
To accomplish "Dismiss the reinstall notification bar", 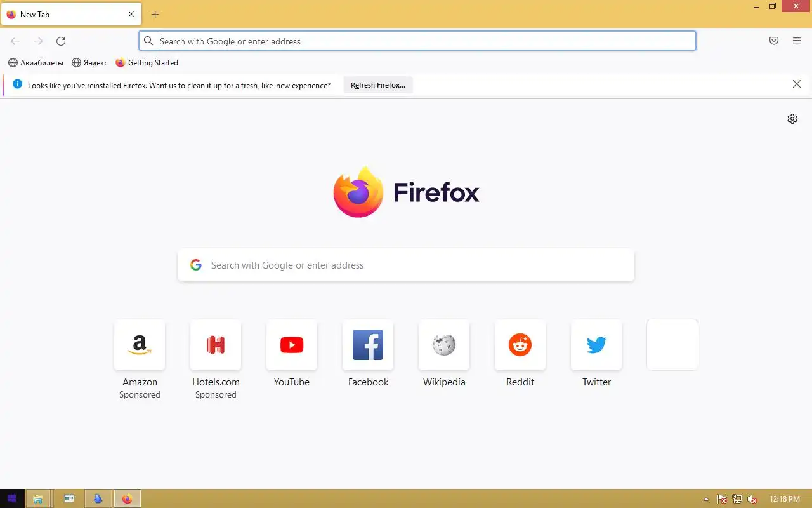I will (797, 84).
